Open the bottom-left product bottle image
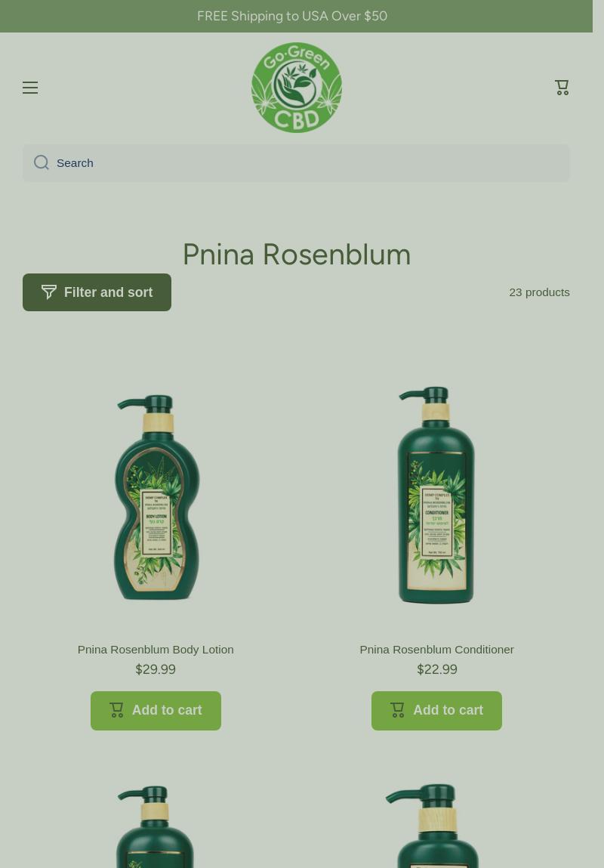The image size is (604, 868). point(156,826)
